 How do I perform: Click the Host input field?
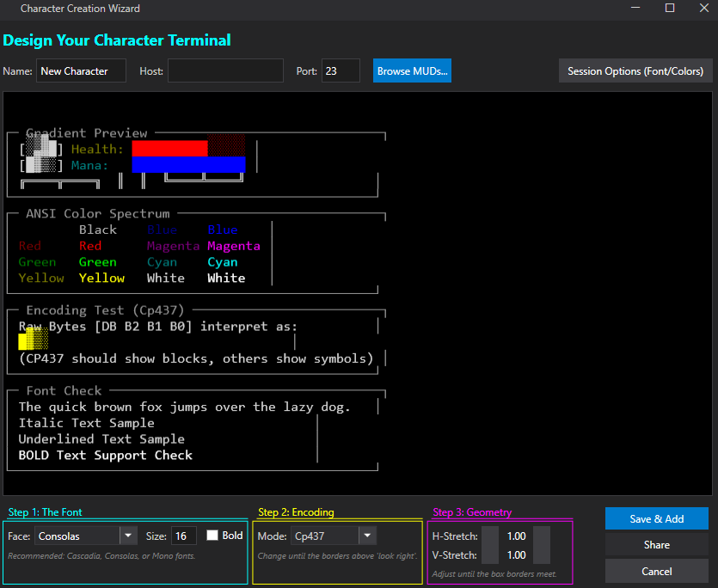225,71
